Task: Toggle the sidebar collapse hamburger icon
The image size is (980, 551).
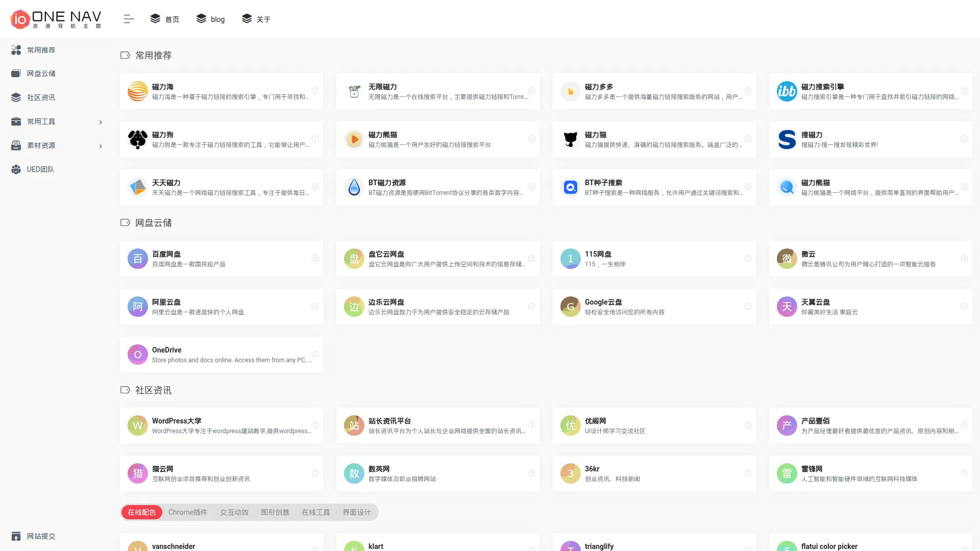Action: pyautogui.click(x=129, y=19)
